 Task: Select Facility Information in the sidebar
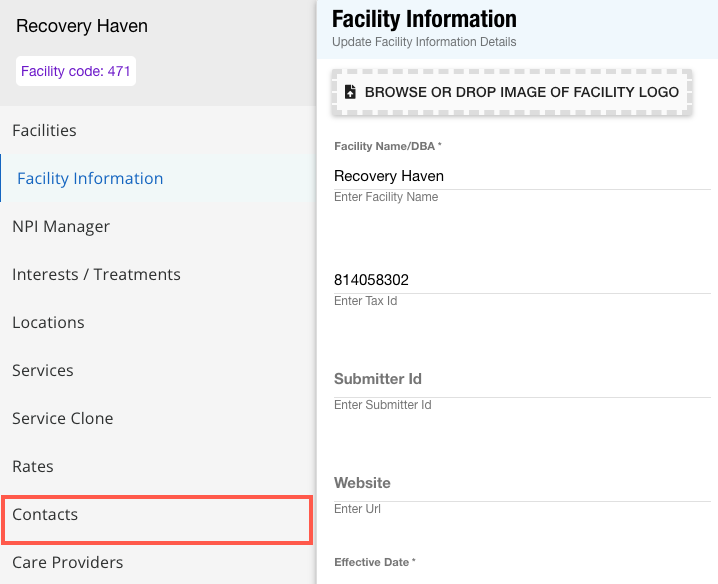tap(90, 178)
